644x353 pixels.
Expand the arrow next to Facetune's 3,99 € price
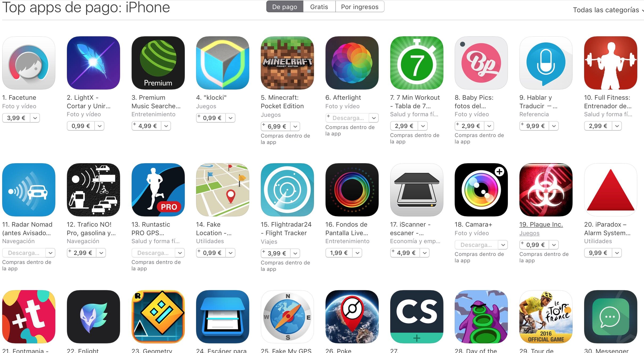click(x=35, y=118)
